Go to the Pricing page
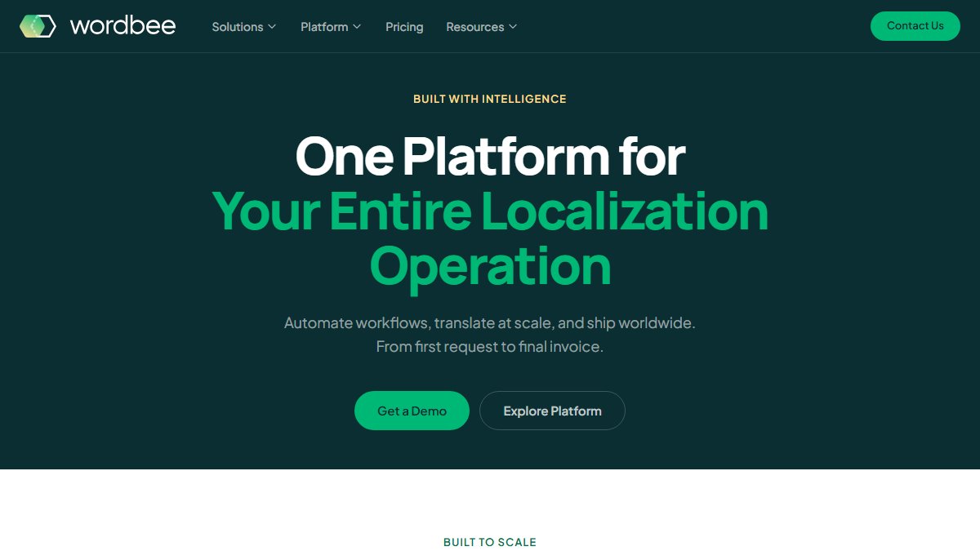 click(x=404, y=27)
